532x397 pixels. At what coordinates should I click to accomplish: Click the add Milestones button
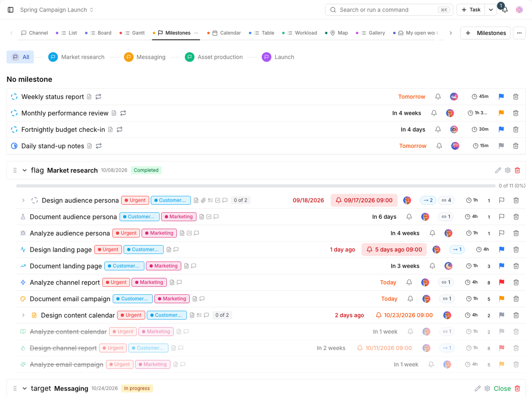click(485, 33)
